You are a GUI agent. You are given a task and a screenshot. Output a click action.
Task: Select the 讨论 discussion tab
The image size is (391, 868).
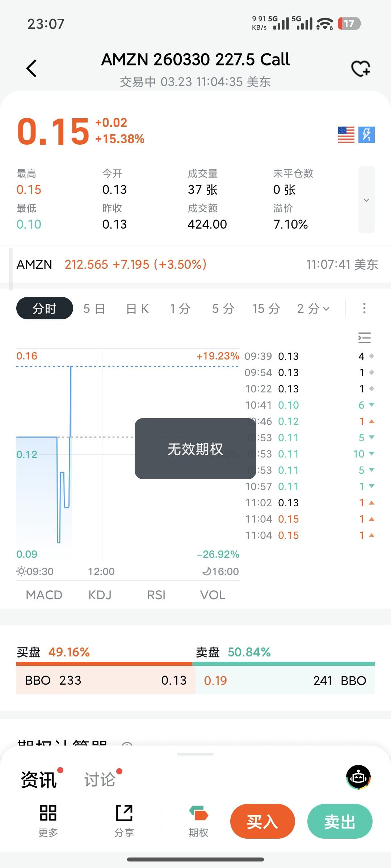click(x=100, y=779)
